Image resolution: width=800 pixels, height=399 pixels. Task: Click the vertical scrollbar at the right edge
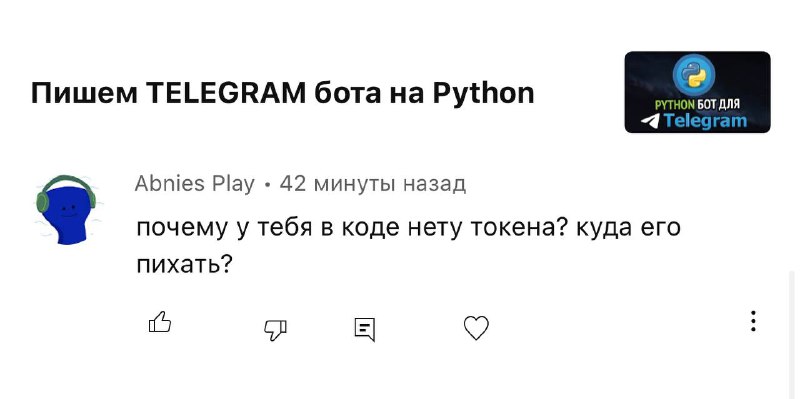click(x=791, y=334)
